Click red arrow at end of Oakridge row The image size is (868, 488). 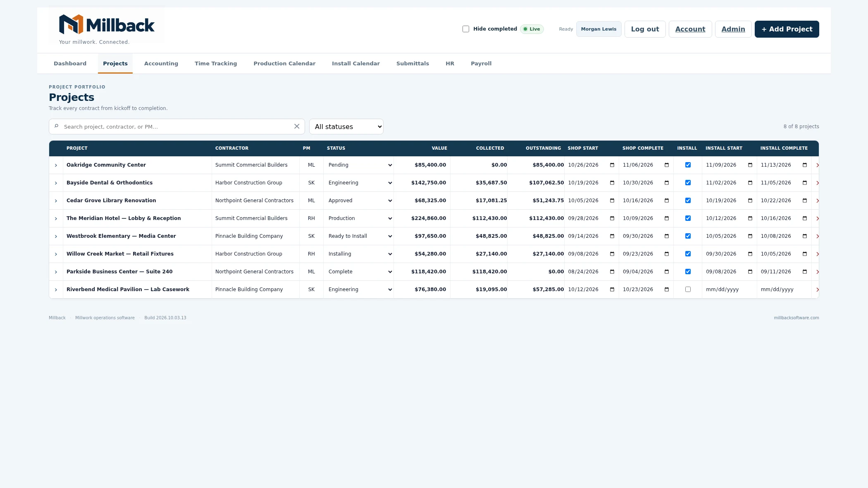coord(817,165)
